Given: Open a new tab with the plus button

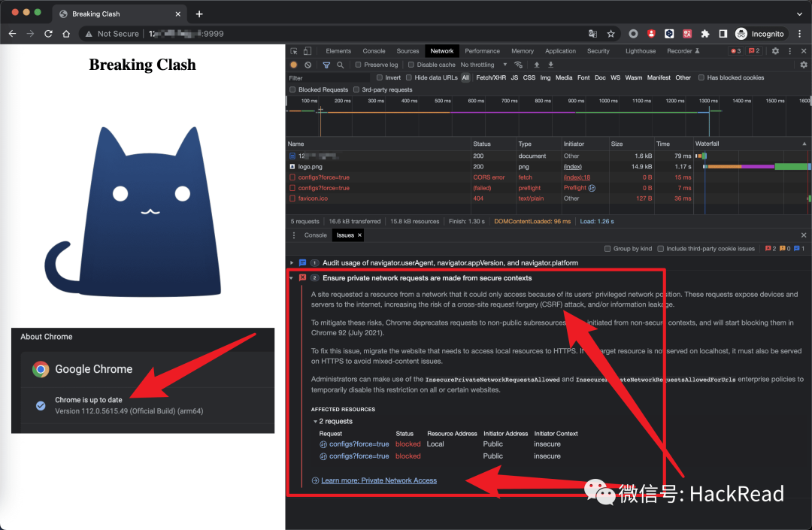Looking at the screenshot, I should [x=198, y=14].
